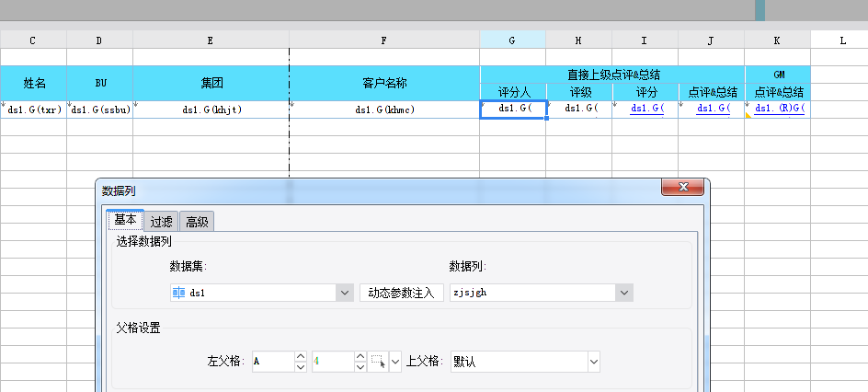Select column header C

click(33, 40)
